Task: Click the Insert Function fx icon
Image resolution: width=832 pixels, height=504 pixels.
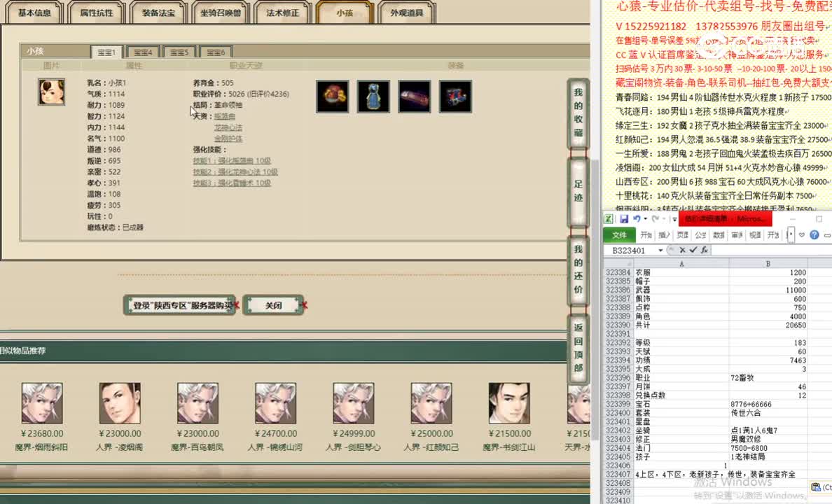Action: coord(705,250)
